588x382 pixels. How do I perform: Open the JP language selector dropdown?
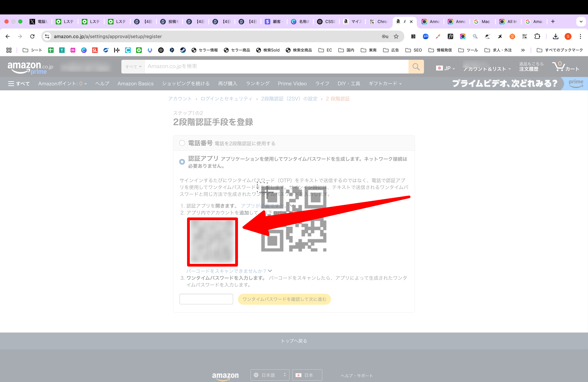[x=445, y=68]
